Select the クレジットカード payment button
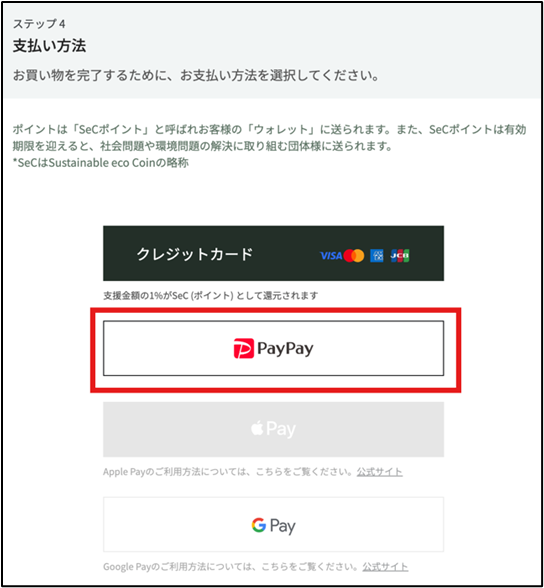Viewport: 544px width, 588px height. (273, 253)
